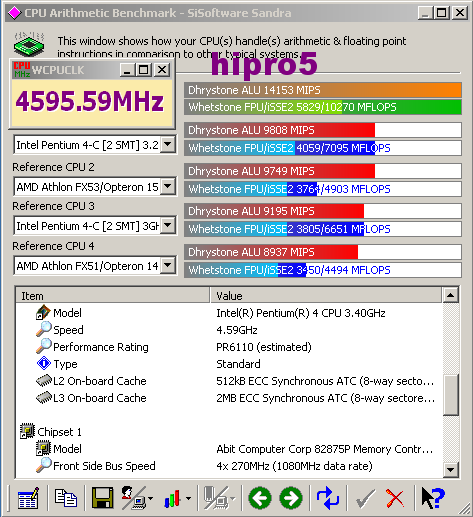
Task: Click the Whetstone 4059/7095 MFLOPS bar
Action: (323, 148)
